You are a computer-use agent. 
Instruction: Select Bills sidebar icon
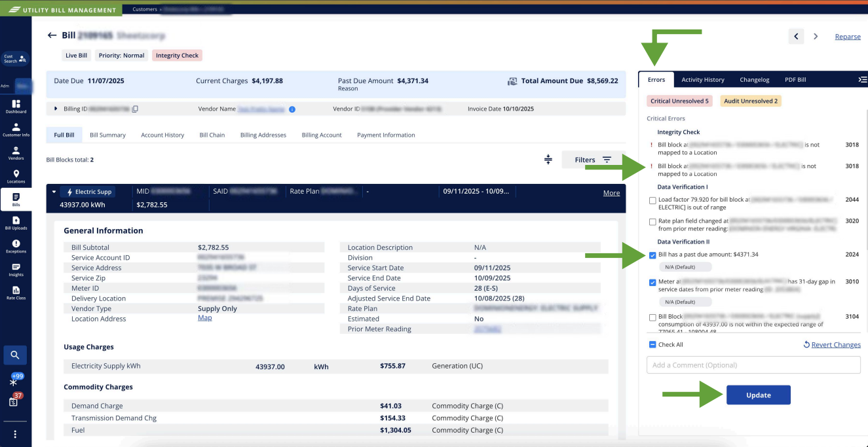point(16,200)
